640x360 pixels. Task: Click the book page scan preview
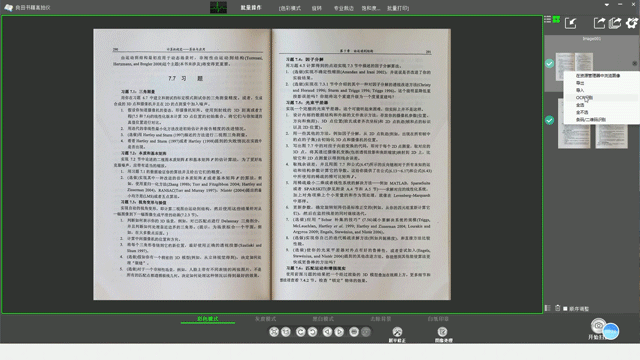tap(272, 164)
